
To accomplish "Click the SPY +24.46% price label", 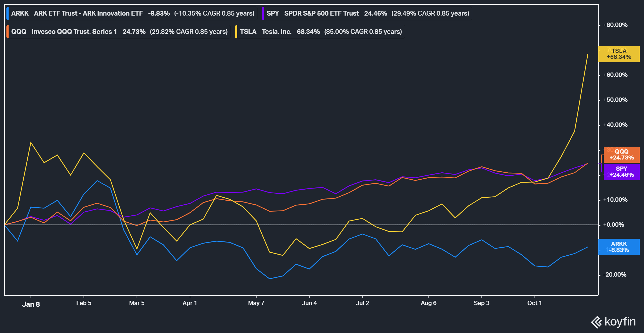I will (x=621, y=172).
